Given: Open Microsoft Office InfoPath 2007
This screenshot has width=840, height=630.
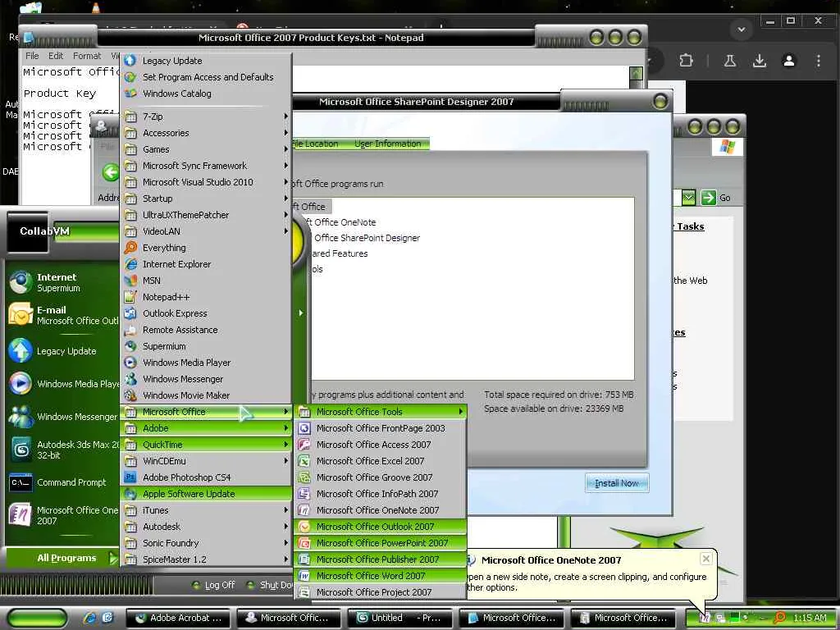Looking at the screenshot, I should 381,494.
